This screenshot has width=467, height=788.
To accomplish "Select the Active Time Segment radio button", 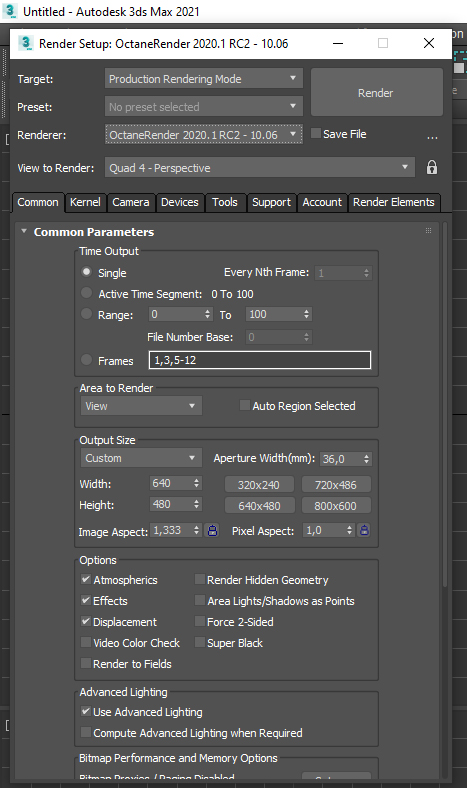I will tap(86, 293).
